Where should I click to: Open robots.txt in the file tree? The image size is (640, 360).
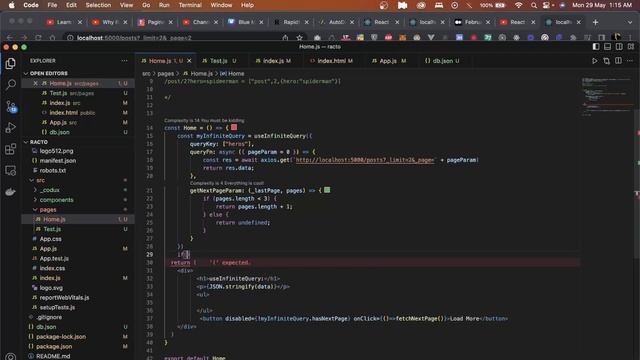coord(53,171)
